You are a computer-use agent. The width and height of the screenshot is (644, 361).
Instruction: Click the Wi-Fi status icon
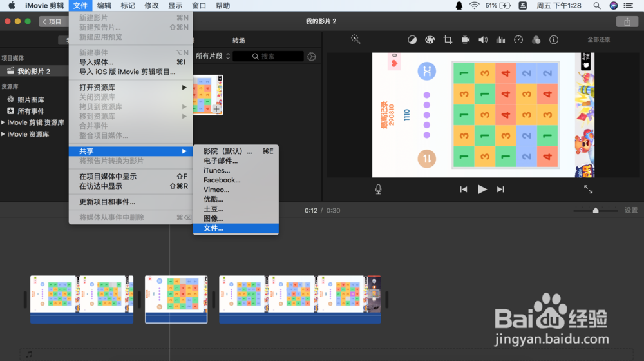coord(475,5)
